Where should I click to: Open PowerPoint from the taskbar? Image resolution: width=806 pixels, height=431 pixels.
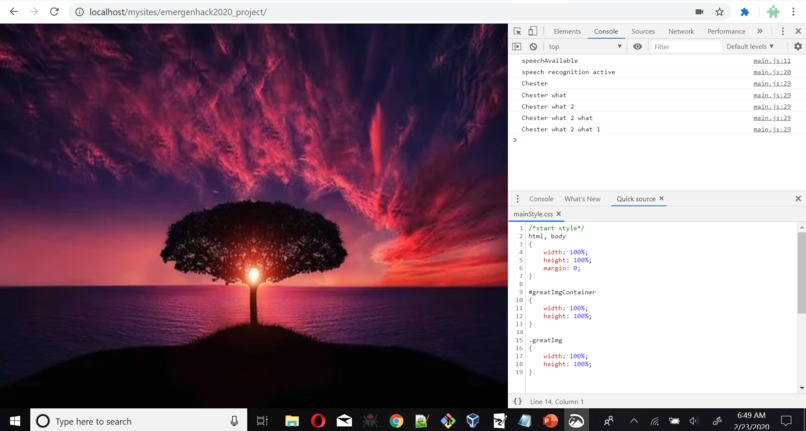pos(550,421)
